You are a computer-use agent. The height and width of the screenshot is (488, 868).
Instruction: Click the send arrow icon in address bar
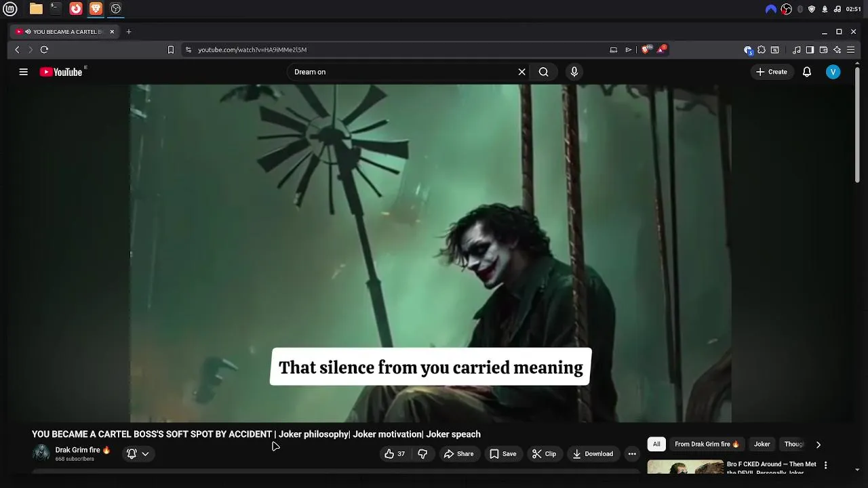(x=629, y=49)
